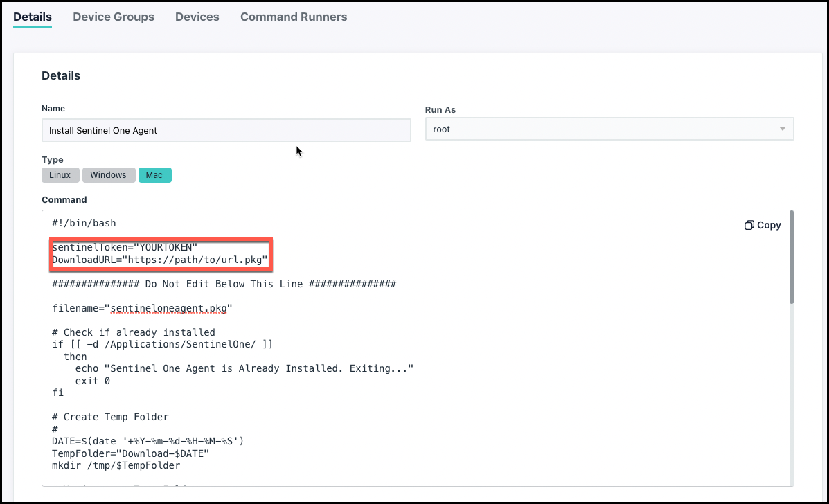Open the Devices tab
The width and height of the screenshot is (829, 504).
click(197, 17)
